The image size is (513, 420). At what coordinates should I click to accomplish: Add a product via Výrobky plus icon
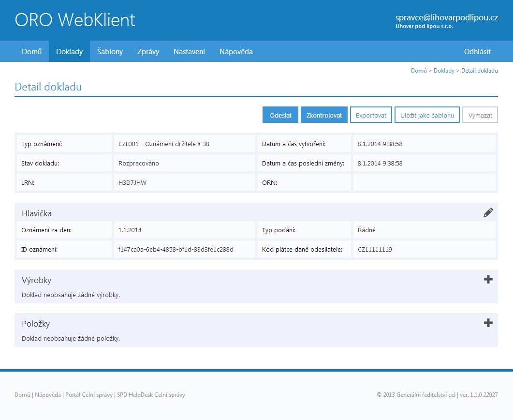(x=488, y=279)
